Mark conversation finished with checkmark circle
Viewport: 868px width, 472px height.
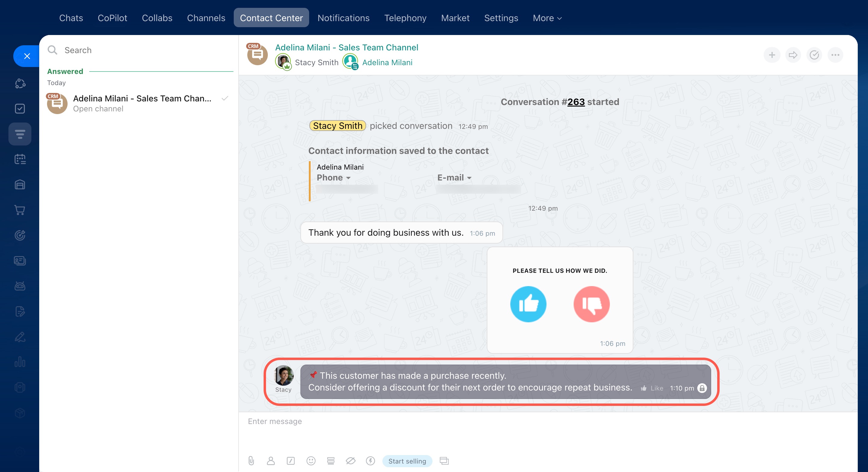[x=814, y=55]
